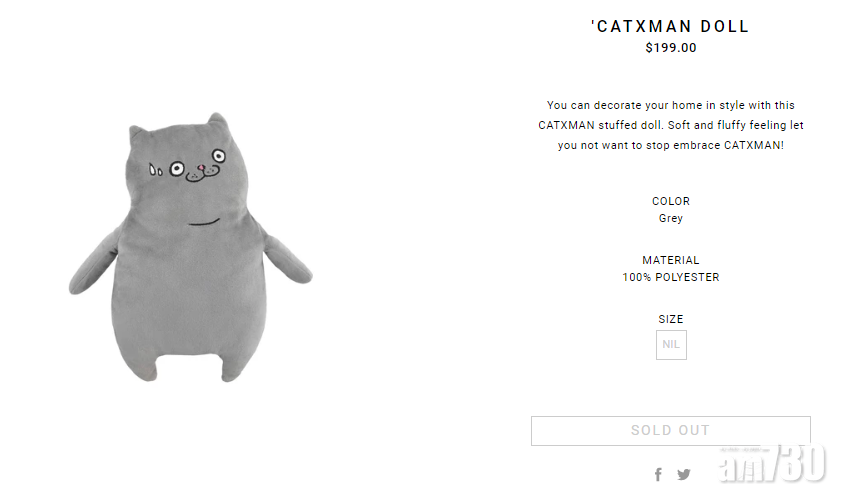This screenshot has width=848, height=502.
Task: Click the description line ending 'embrace CATXMAN!'
Action: (x=670, y=145)
